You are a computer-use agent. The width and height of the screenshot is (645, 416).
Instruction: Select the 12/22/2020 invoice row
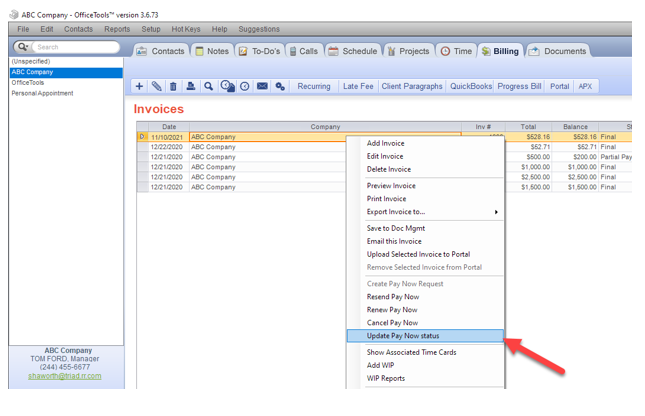(384, 147)
